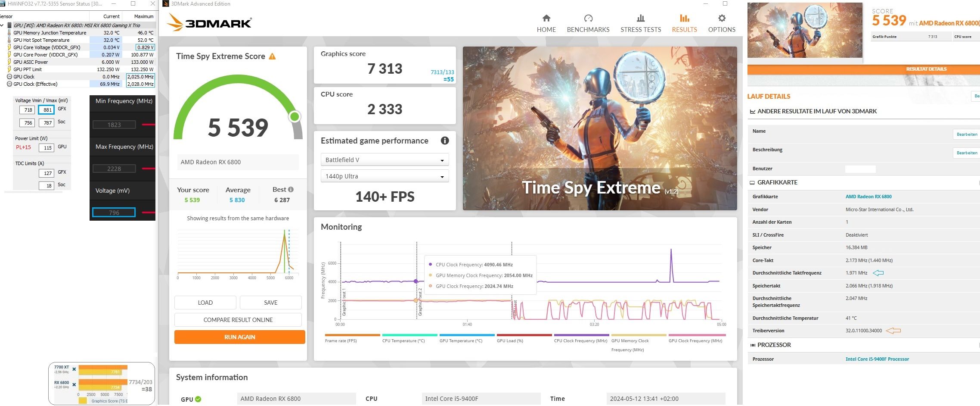This screenshot has width=980, height=406.
Task: Toggle GPU Clock Frequency legend series
Action: 697,338
